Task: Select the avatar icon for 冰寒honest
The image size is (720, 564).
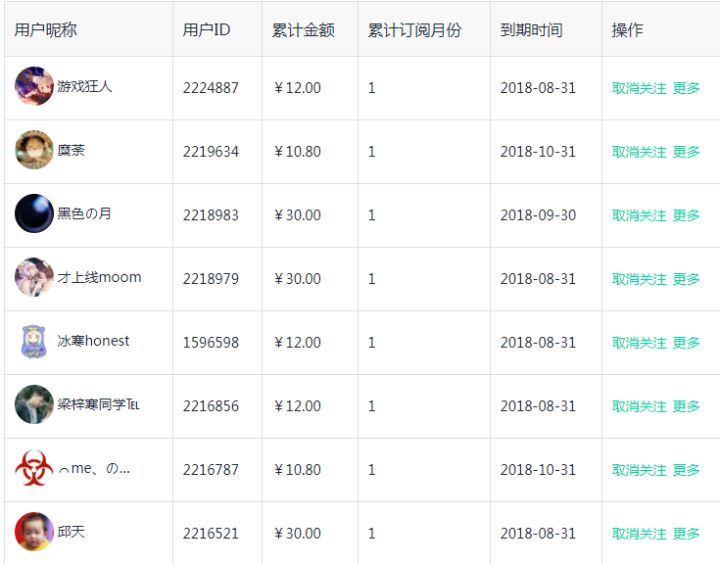Action: (34, 342)
